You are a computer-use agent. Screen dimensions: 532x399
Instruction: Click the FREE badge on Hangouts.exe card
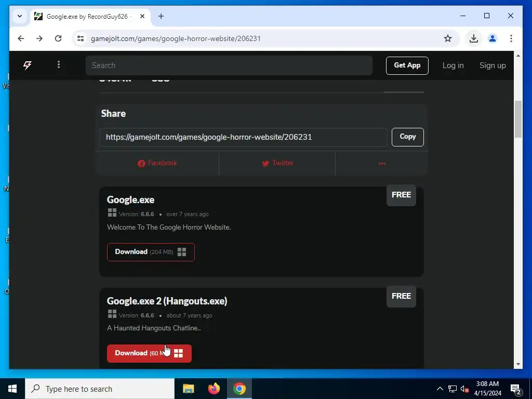[401, 296]
